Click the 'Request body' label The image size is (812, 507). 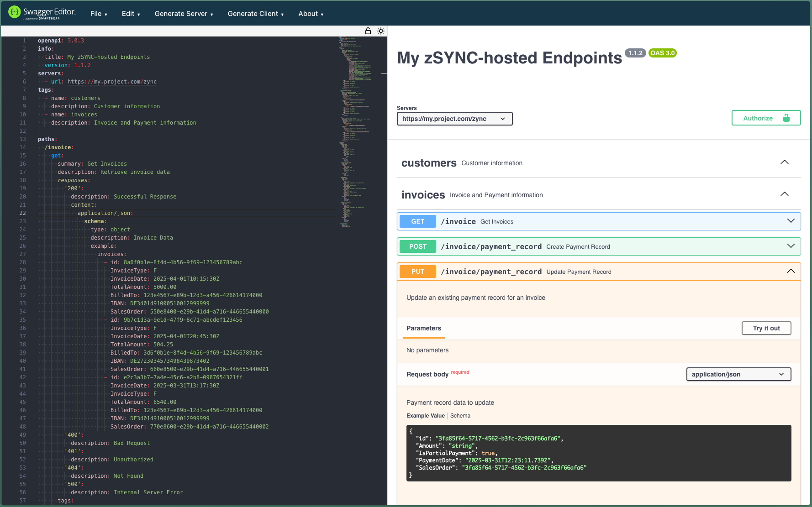(427, 374)
